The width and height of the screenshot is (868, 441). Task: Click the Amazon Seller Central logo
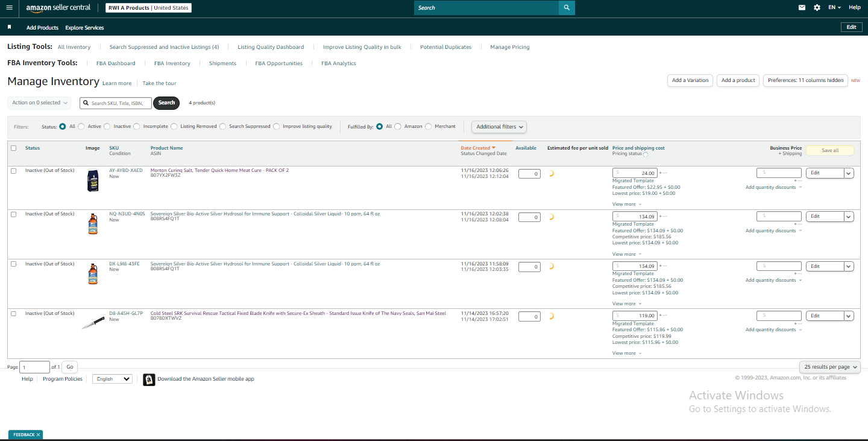coord(58,8)
